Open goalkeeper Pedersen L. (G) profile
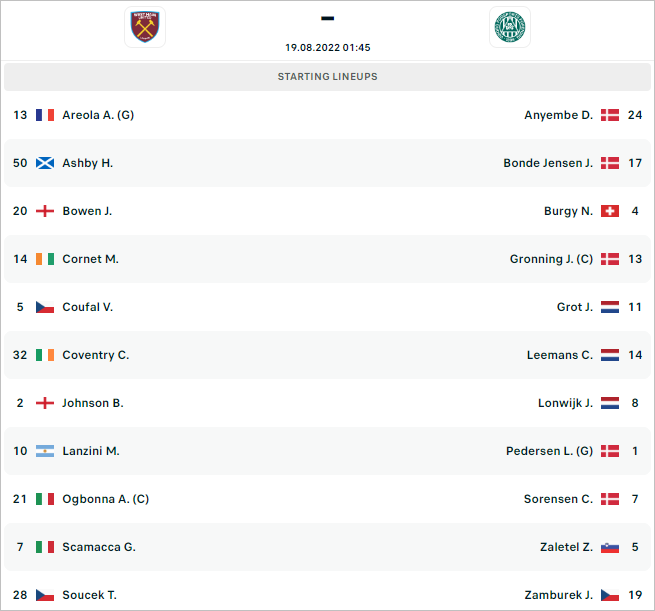Viewport: 655px width, 611px height. (549, 451)
